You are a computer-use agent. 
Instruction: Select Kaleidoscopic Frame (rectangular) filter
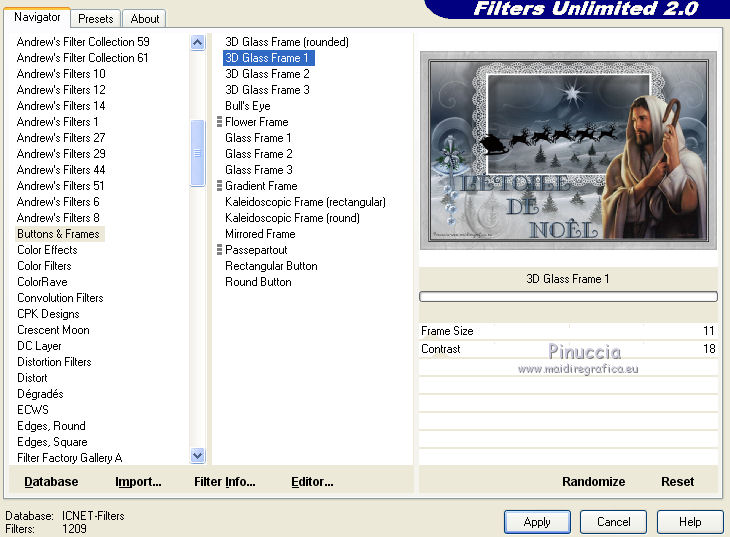tap(305, 202)
